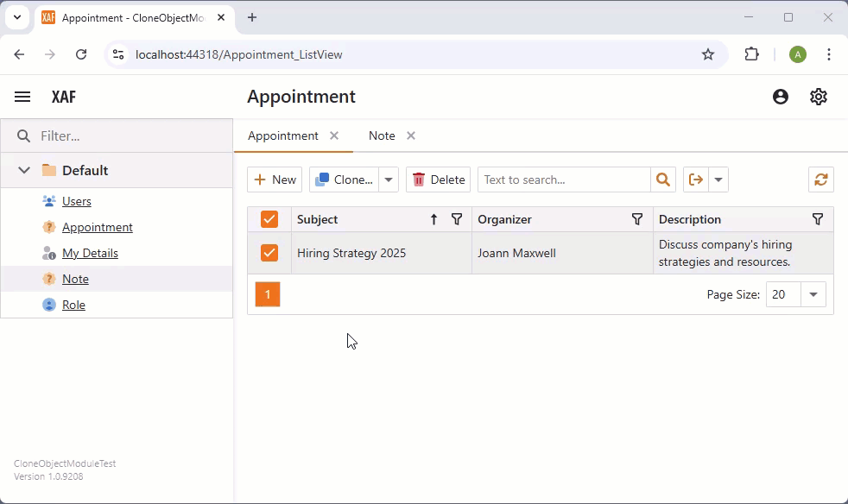Open the search with the magnifier icon
The image size is (848, 504).
point(662,180)
